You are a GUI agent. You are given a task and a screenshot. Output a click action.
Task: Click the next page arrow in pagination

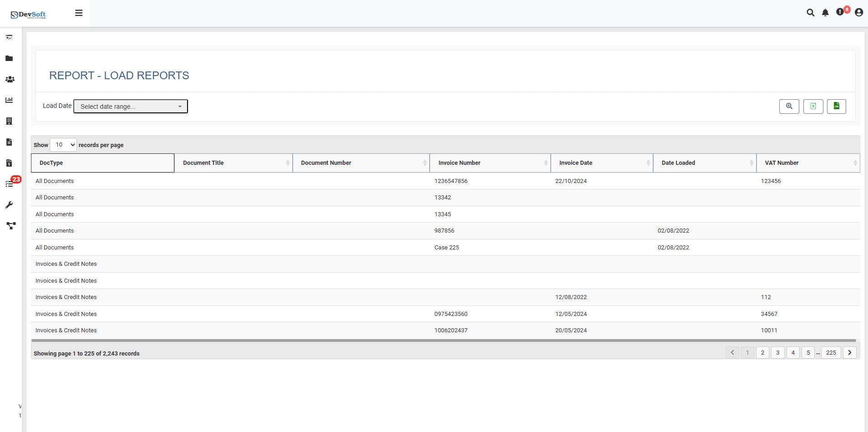coord(849,352)
